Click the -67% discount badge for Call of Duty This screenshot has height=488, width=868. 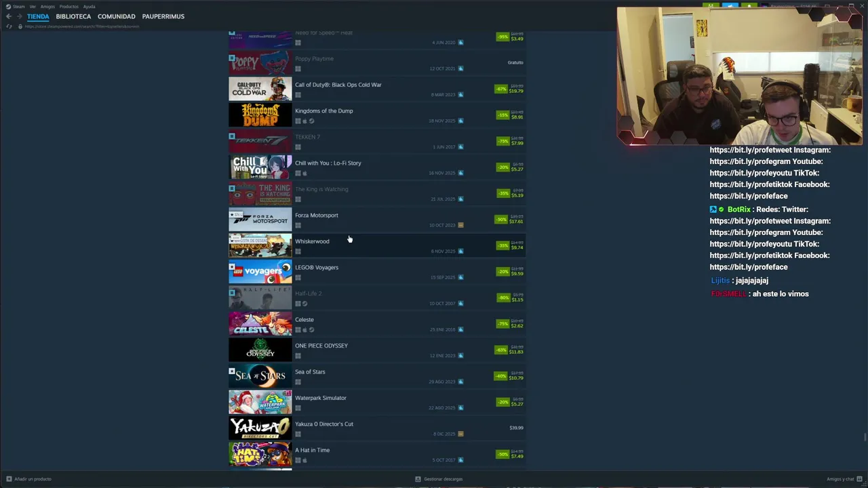[x=501, y=89]
